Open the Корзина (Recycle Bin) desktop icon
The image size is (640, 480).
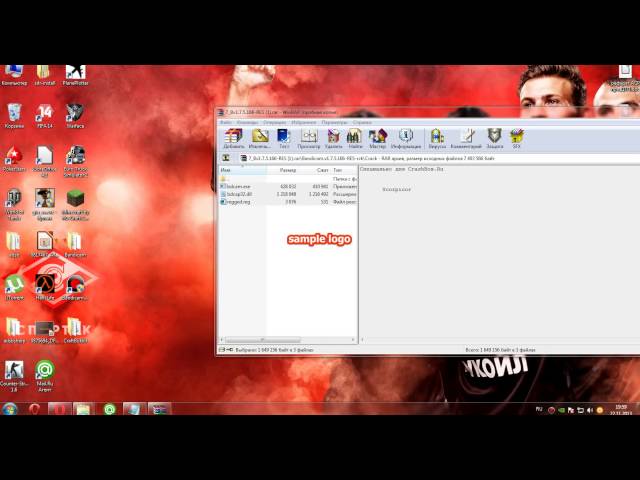14,116
